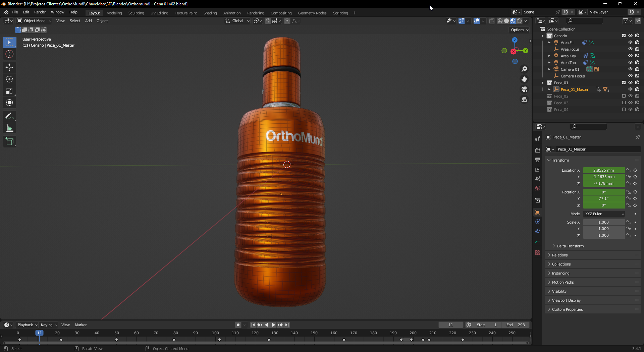Click the Location X value field

click(x=604, y=170)
